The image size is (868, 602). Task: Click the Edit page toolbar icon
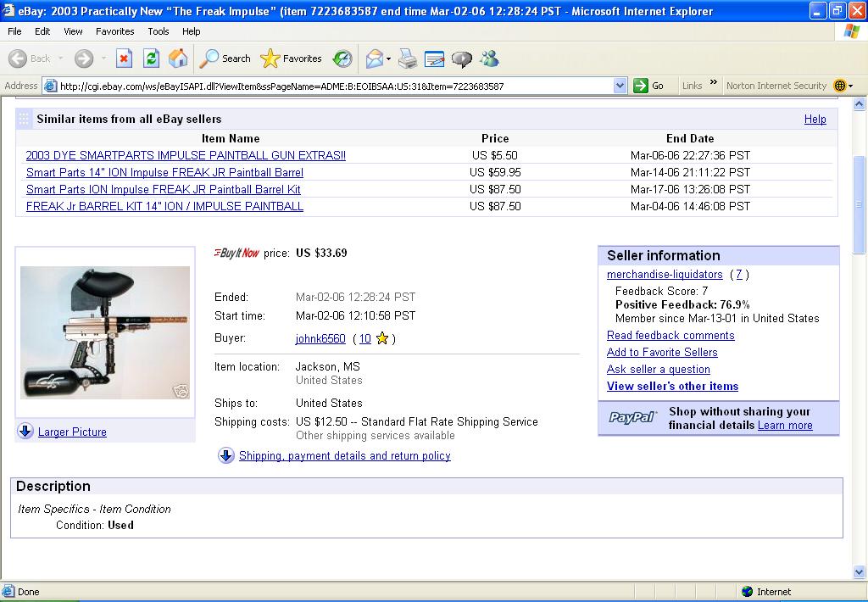click(x=435, y=59)
